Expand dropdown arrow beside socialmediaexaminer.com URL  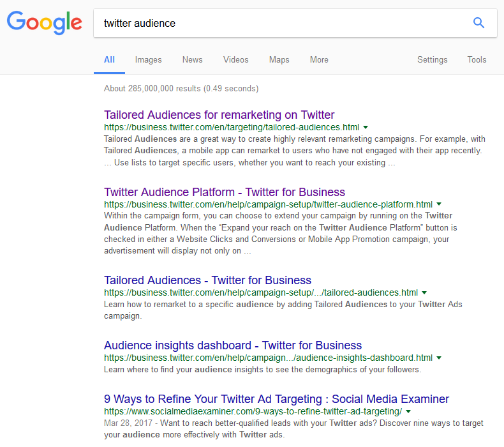[x=408, y=411]
